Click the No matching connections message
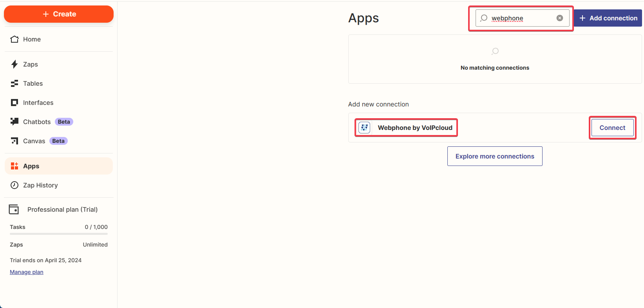This screenshot has height=308, width=644. [495, 68]
